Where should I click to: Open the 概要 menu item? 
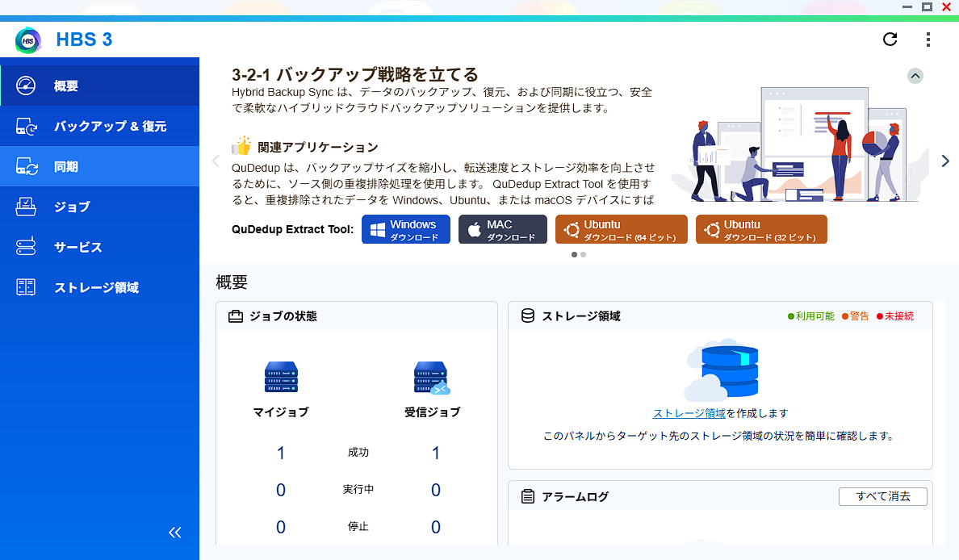pyautogui.click(x=99, y=86)
